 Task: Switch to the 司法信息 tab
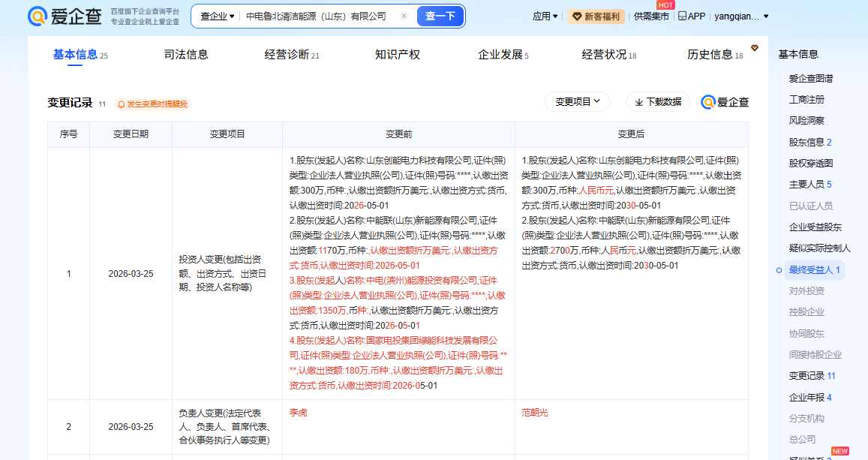[185, 55]
